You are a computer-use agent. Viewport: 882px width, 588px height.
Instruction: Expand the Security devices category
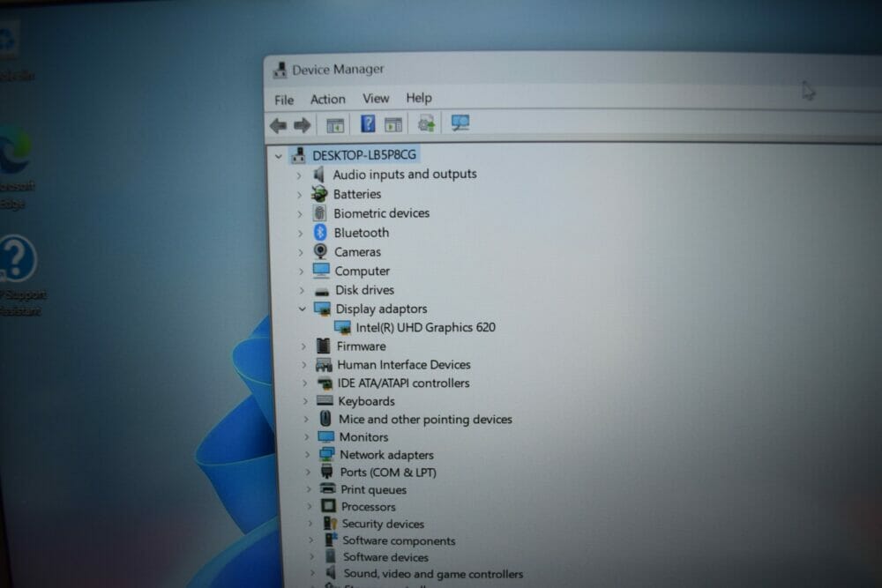(310, 524)
